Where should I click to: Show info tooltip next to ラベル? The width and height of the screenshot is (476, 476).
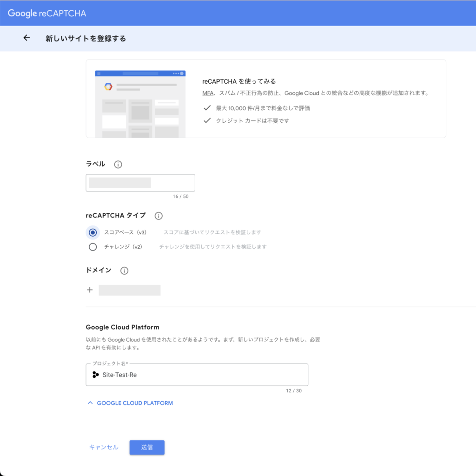pyautogui.click(x=118, y=165)
